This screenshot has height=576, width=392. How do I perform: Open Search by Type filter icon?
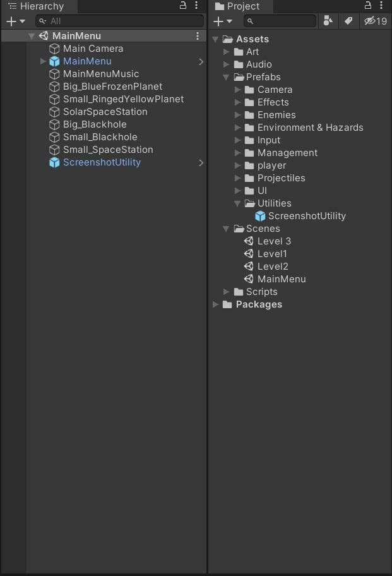pos(328,21)
